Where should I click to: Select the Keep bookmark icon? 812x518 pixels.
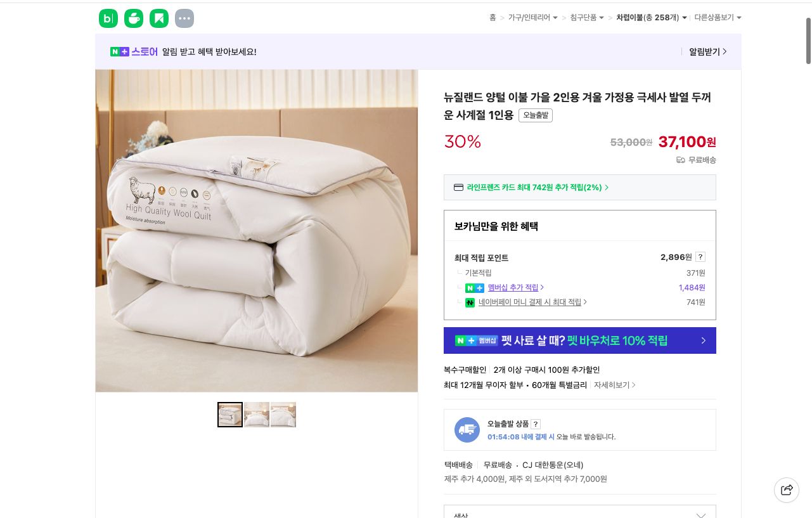click(x=158, y=18)
